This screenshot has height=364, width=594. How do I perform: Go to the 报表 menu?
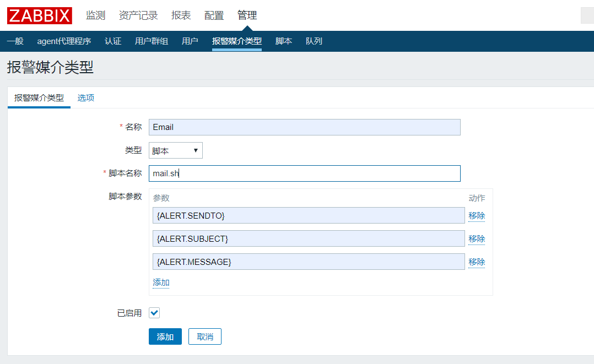pyautogui.click(x=181, y=15)
